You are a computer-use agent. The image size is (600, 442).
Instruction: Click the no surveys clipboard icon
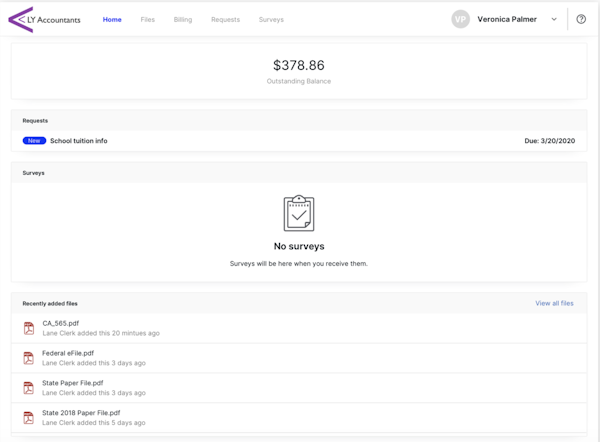(299, 213)
